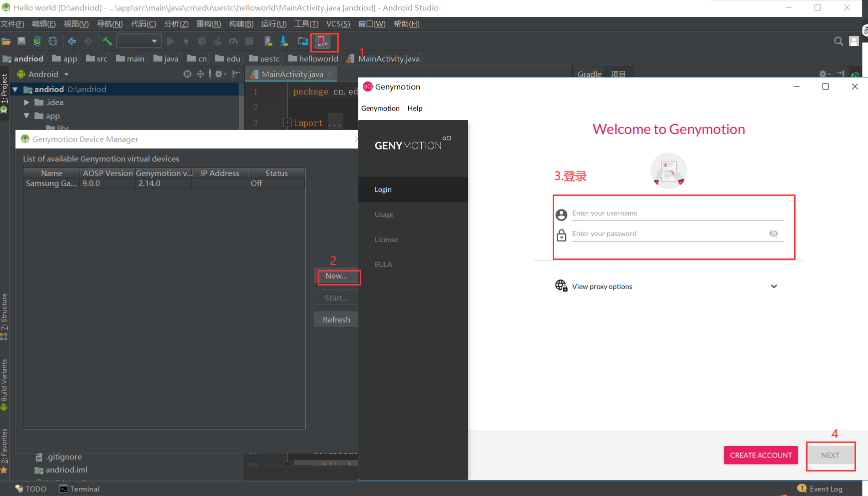Screen dimensions: 868x496
Task: Select the License section in Genymotion sidebar
Action: tap(413, 239)
